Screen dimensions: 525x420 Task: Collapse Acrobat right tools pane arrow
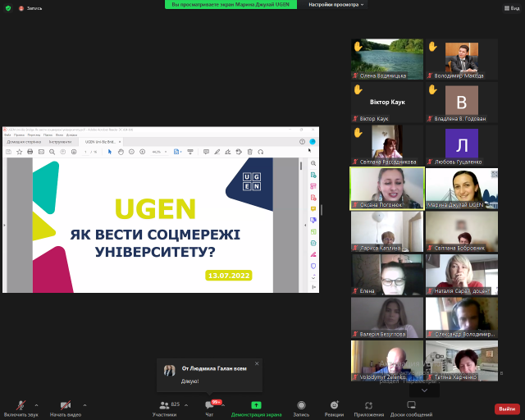[305, 225]
